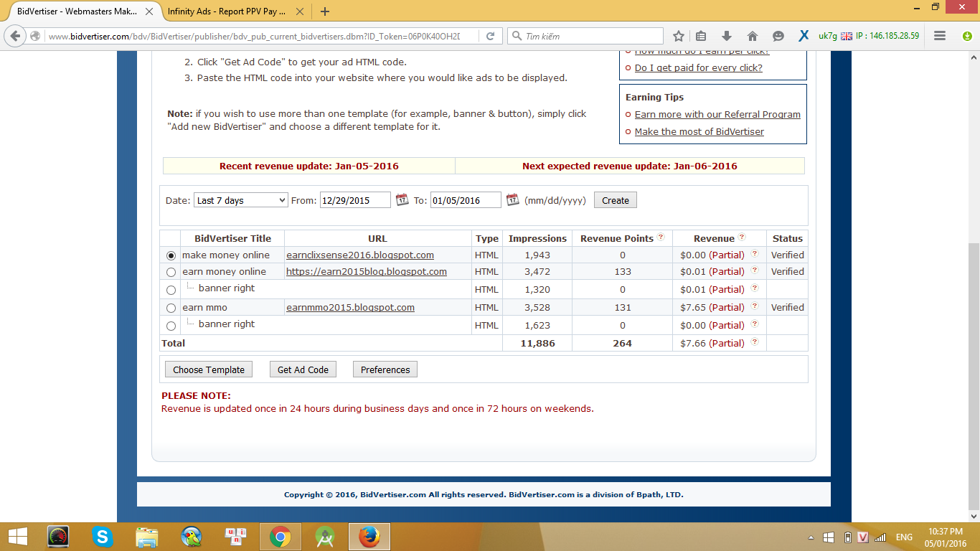Open the Firefox downloads arrow
The image size is (980, 551).
pos(727,36)
